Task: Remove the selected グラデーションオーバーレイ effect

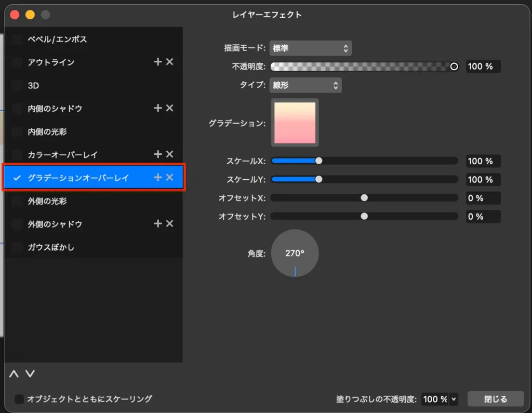Action: 169,177
